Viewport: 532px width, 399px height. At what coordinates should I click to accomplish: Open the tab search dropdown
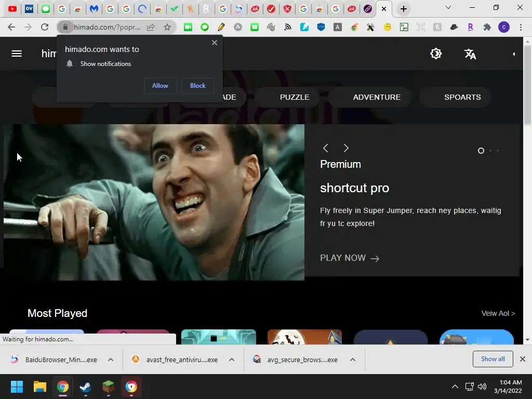tap(448, 7)
